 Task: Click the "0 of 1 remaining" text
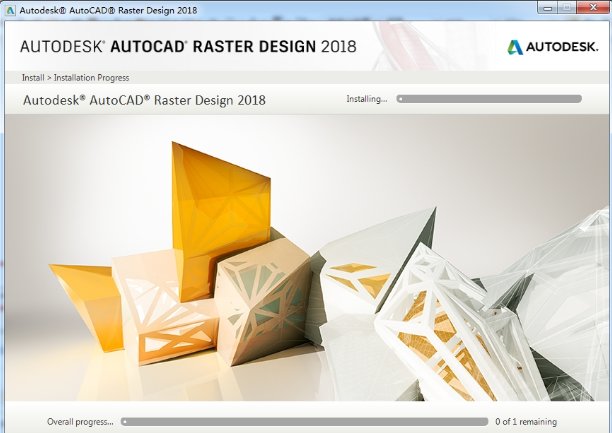pyautogui.click(x=526, y=422)
